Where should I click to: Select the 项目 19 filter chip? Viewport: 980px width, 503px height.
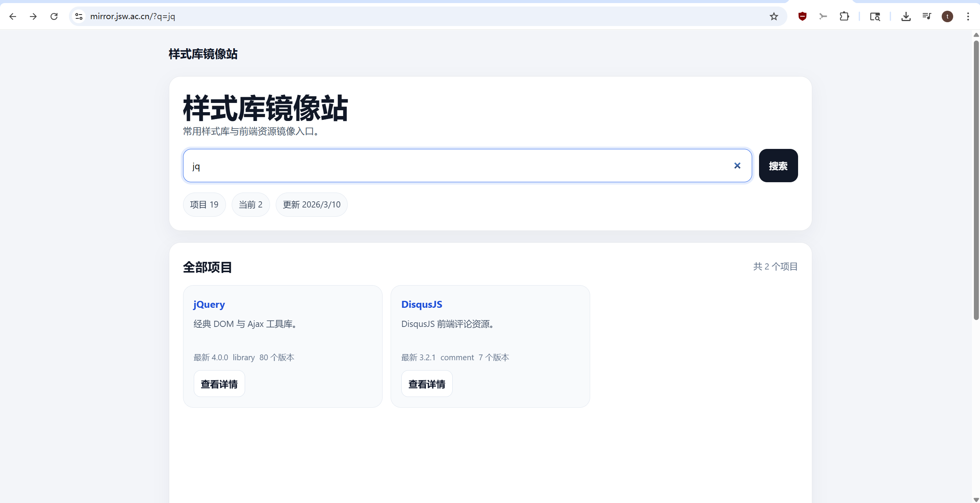pos(204,204)
